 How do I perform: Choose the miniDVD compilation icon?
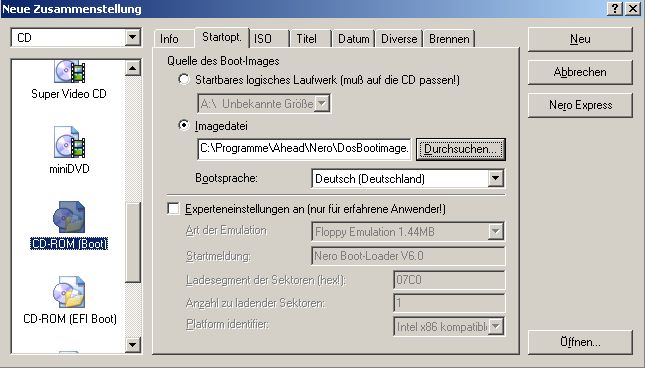(x=69, y=142)
